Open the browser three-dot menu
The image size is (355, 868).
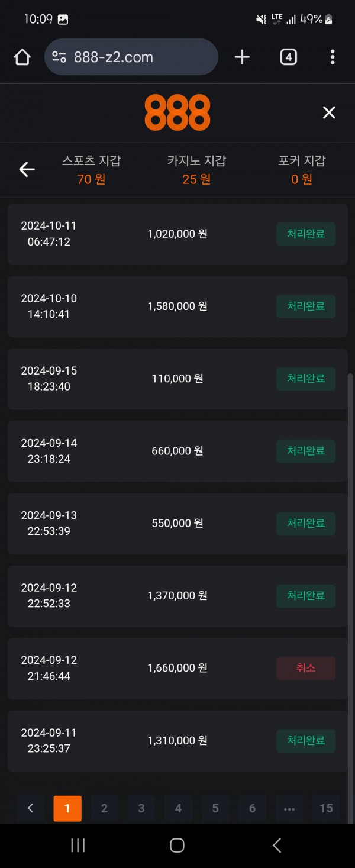point(333,57)
